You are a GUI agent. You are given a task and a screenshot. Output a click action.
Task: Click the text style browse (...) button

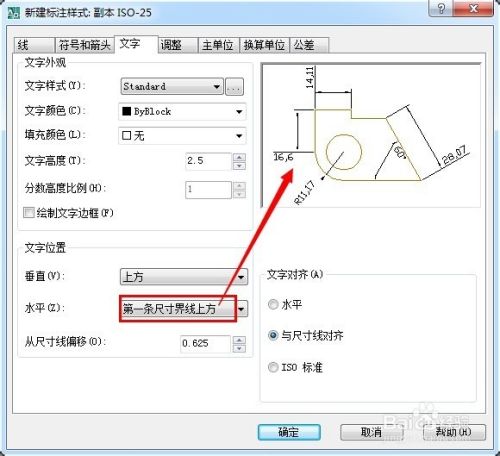point(234,87)
